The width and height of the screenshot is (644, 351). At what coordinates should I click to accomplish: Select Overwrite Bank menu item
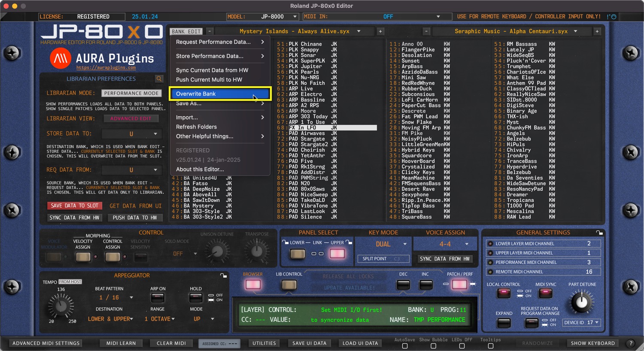219,94
